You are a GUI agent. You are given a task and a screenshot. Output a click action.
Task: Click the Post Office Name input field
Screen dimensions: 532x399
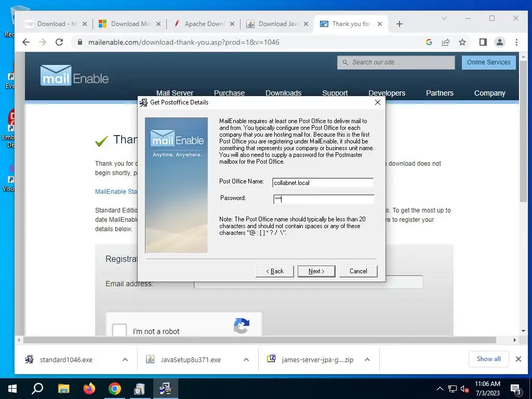click(x=323, y=182)
